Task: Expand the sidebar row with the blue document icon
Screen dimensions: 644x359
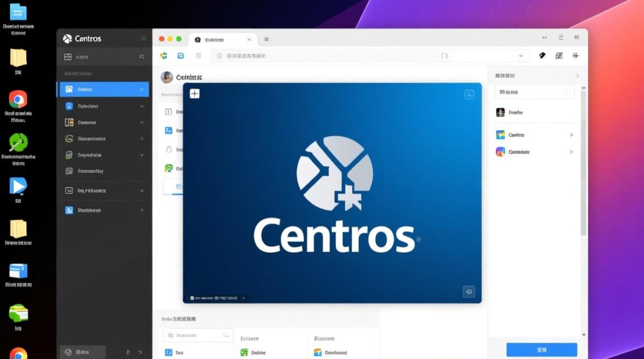Action: tap(142, 106)
